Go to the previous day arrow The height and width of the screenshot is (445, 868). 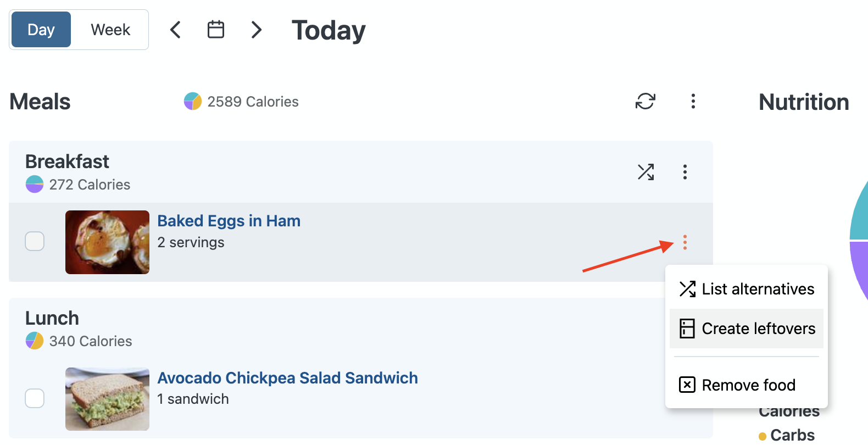point(176,30)
